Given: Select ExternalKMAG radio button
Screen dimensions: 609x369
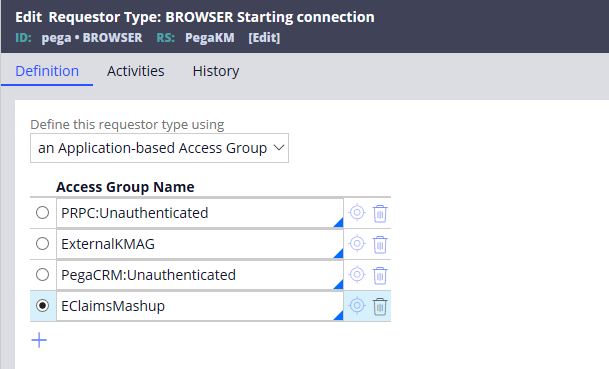Looking at the screenshot, I should click(42, 244).
